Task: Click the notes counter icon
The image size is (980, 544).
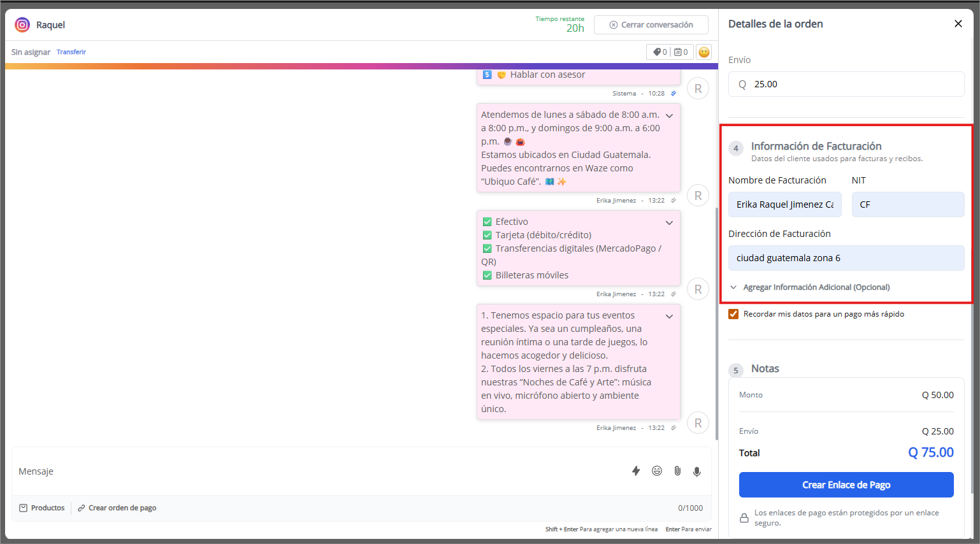Action: click(x=681, y=52)
